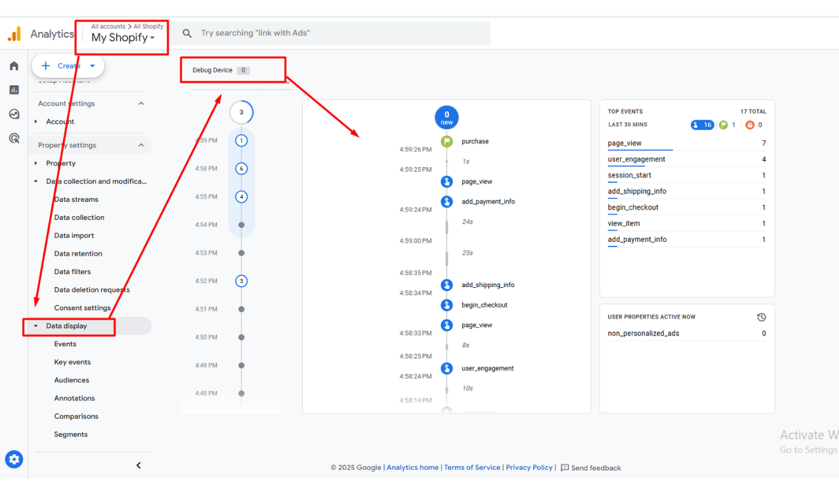Expand the Data display tree item
This screenshot has height=504, width=839.
click(x=36, y=326)
